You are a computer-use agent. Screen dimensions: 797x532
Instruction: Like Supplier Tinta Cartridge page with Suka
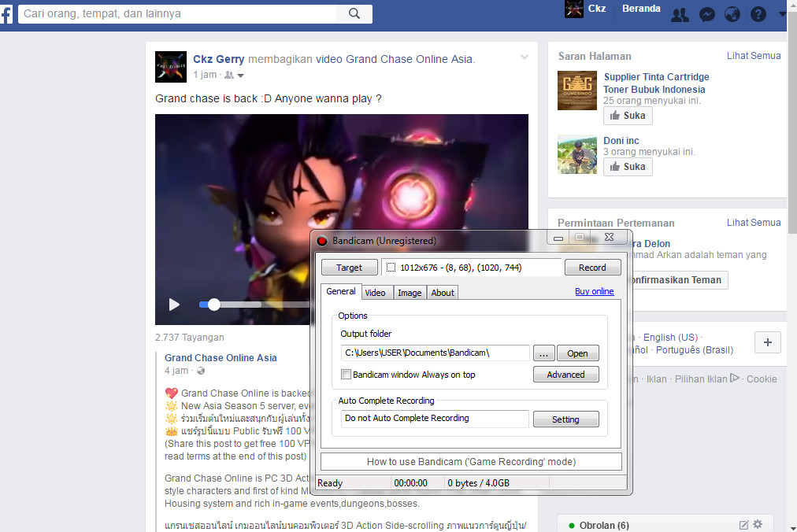click(628, 116)
